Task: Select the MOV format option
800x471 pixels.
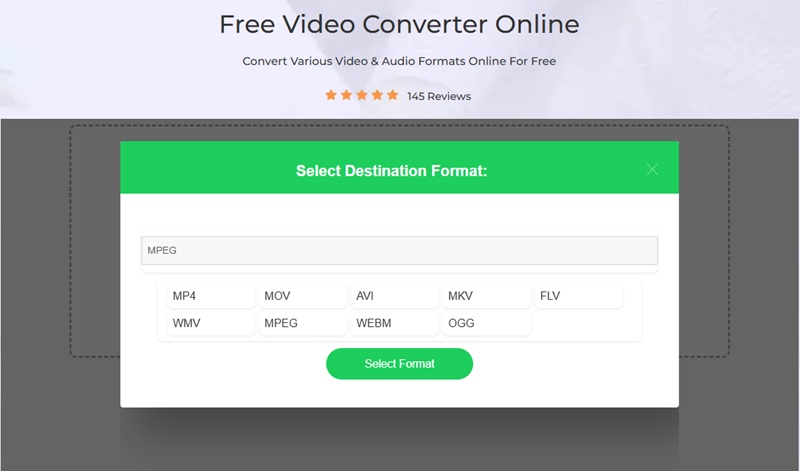Action: (x=303, y=296)
